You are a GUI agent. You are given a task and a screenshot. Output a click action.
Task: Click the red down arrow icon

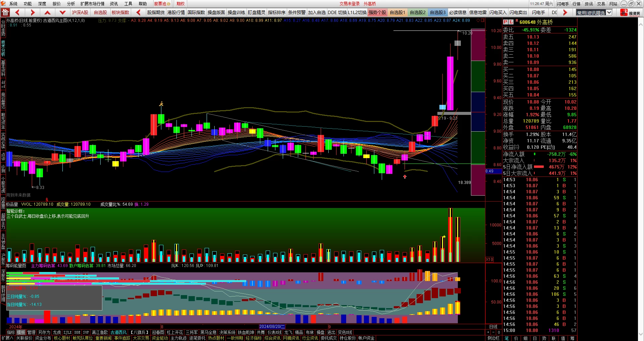(62, 13)
